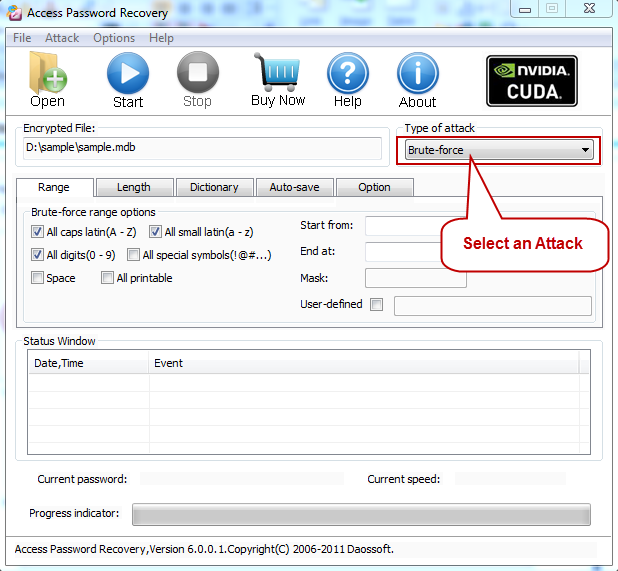Click the Progress indicator bar
Viewport: 618px width, 571px height.
point(361,514)
